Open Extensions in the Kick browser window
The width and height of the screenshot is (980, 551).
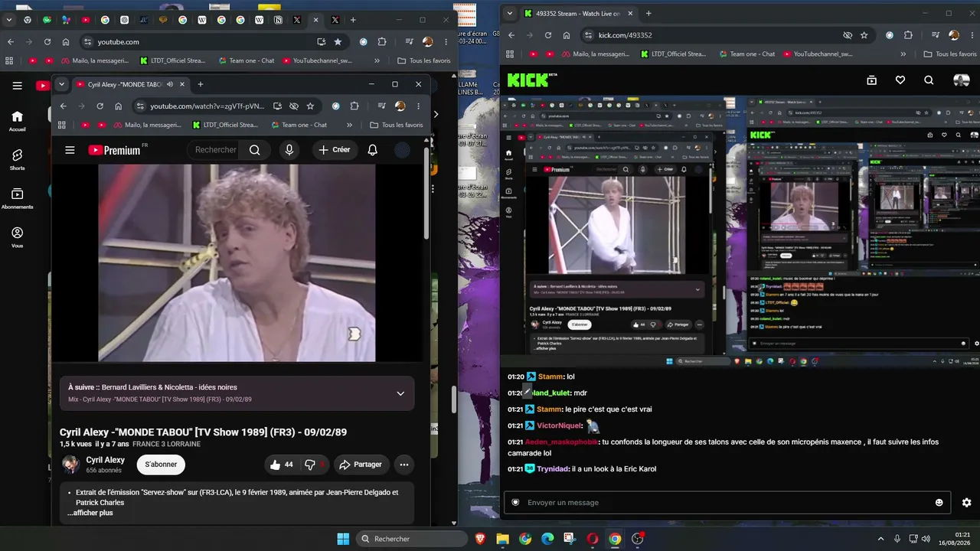(x=909, y=35)
